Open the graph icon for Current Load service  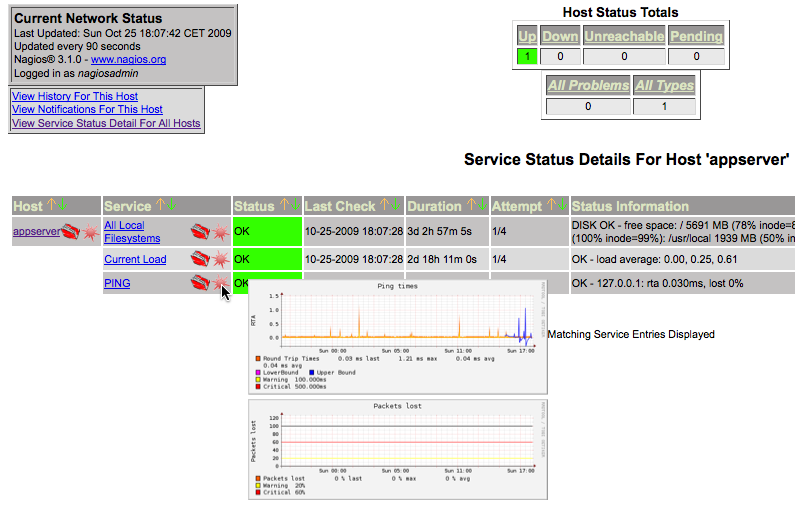(x=219, y=260)
